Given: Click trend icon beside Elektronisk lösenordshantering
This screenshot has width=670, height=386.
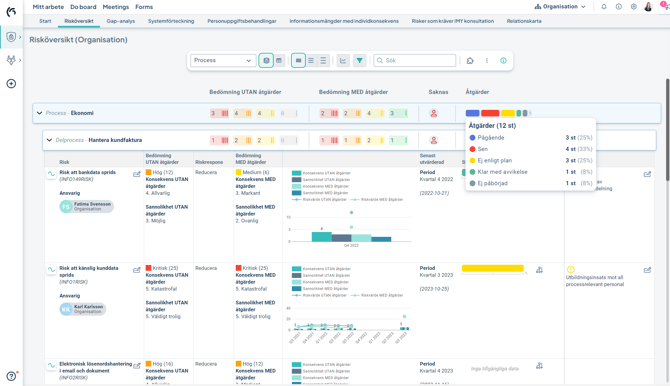Looking at the screenshot, I should [51, 365].
